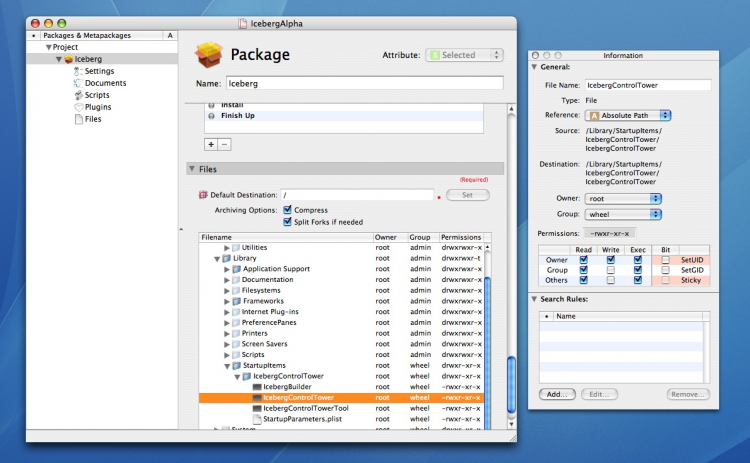
Task: Open the Files page icon in sidebar
Action: point(78,119)
